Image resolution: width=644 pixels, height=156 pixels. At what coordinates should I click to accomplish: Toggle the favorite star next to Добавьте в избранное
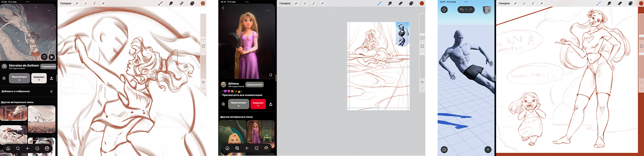(51, 91)
